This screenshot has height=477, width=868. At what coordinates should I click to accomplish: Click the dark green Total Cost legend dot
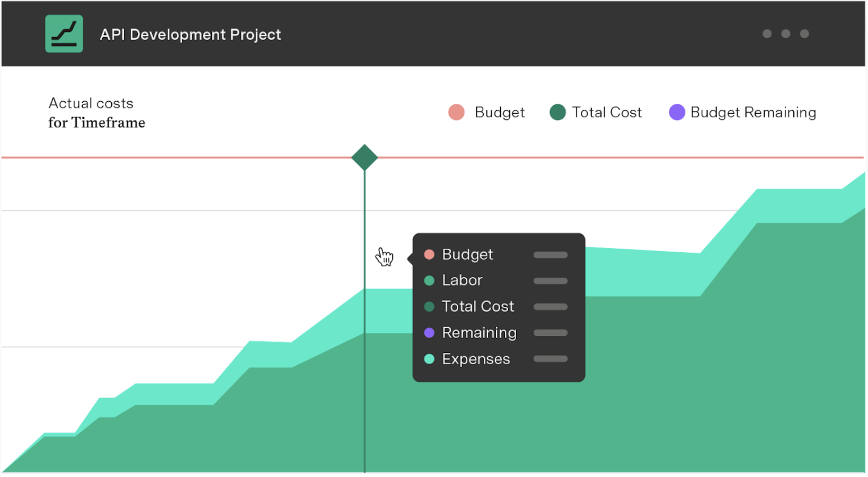click(x=557, y=112)
